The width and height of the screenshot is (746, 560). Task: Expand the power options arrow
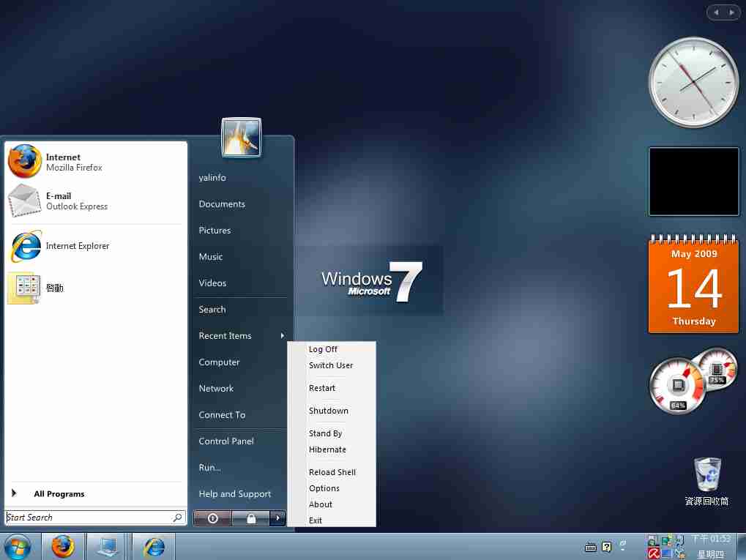point(277,518)
